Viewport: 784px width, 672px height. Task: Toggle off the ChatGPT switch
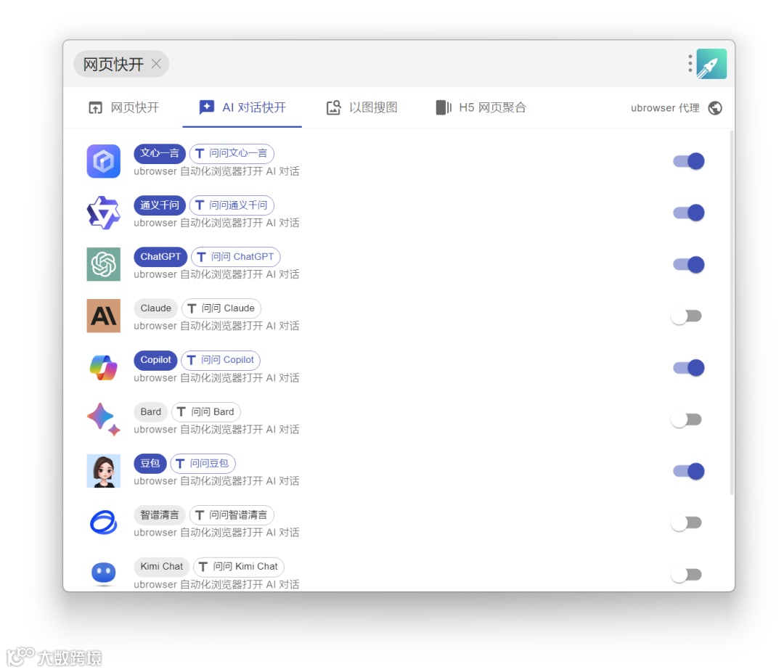(x=688, y=264)
